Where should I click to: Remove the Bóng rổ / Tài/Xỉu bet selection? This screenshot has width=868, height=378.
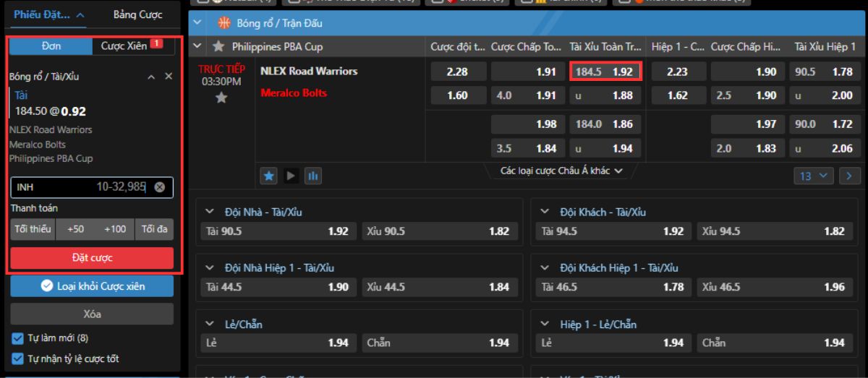point(169,76)
